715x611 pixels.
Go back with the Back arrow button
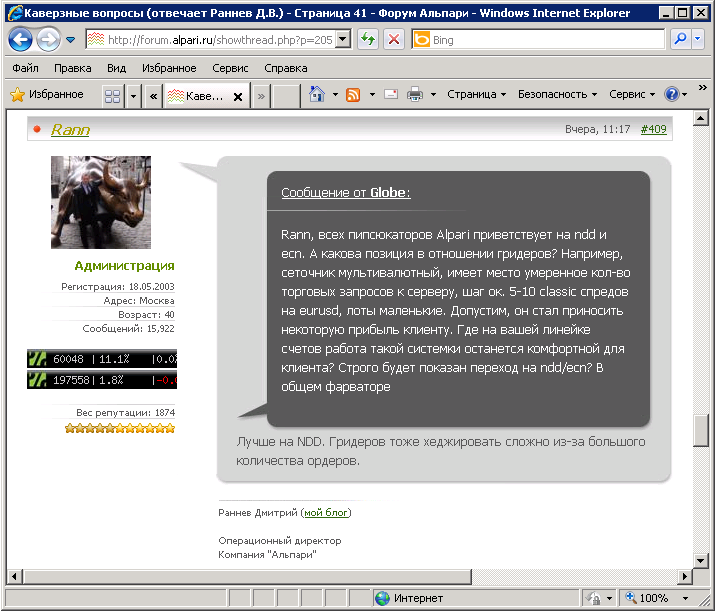[x=20, y=40]
